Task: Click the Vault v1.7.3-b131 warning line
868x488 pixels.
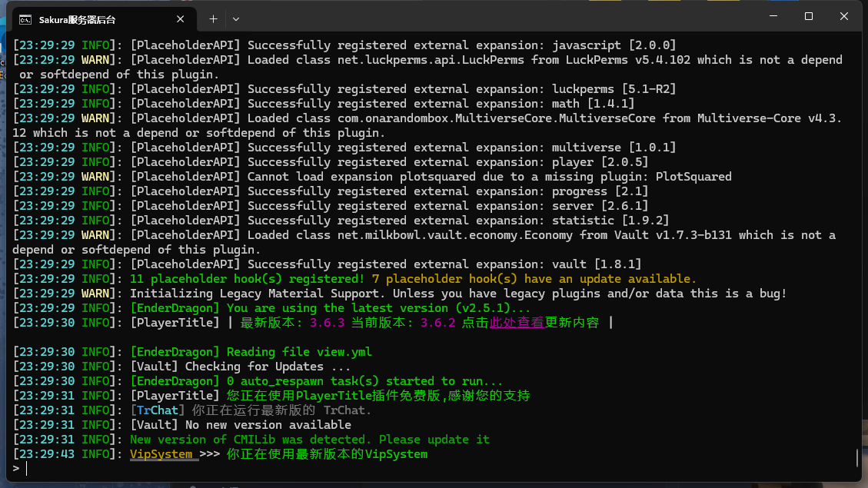Action: [x=424, y=242]
